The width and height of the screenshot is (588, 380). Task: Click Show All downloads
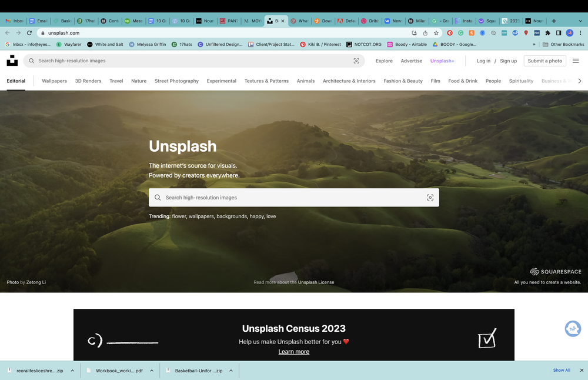click(562, 370)
